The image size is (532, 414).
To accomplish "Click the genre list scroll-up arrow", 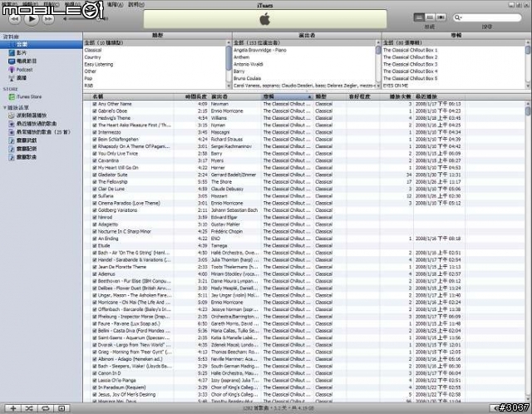I will [229, 42].
